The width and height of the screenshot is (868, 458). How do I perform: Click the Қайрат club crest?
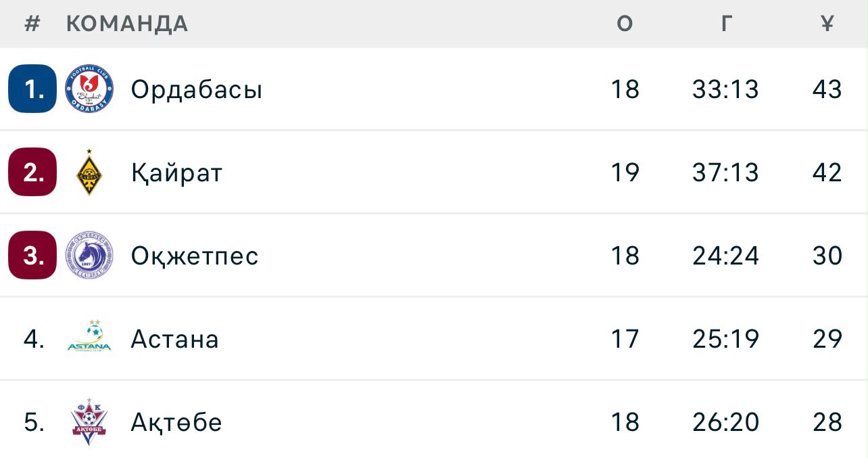89,173
